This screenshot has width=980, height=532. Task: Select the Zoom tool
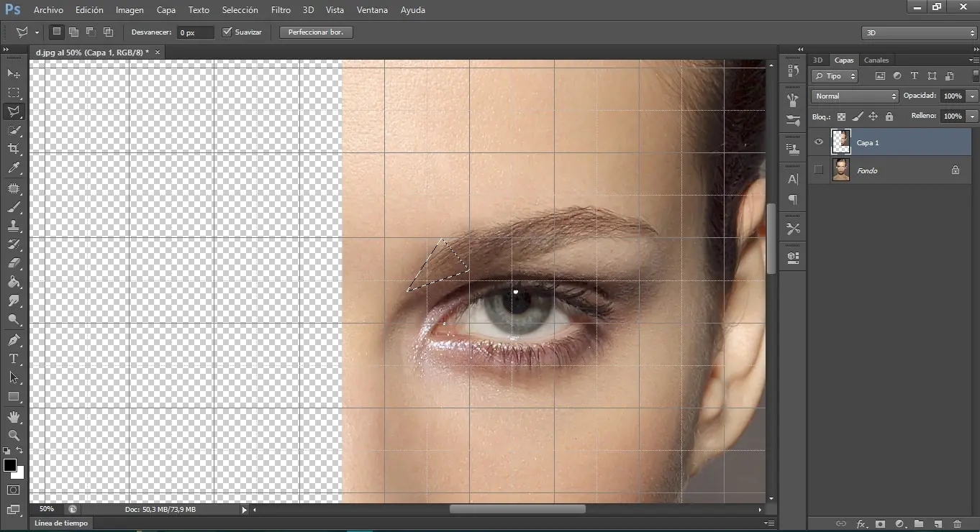click(x=14, y=436)
